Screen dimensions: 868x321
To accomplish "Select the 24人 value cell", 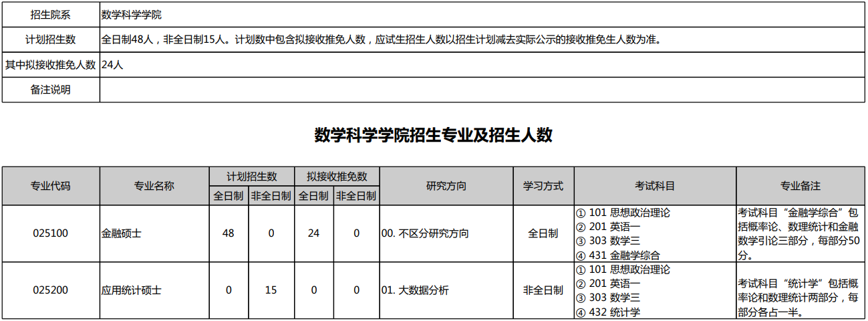I will pos(112,65).
